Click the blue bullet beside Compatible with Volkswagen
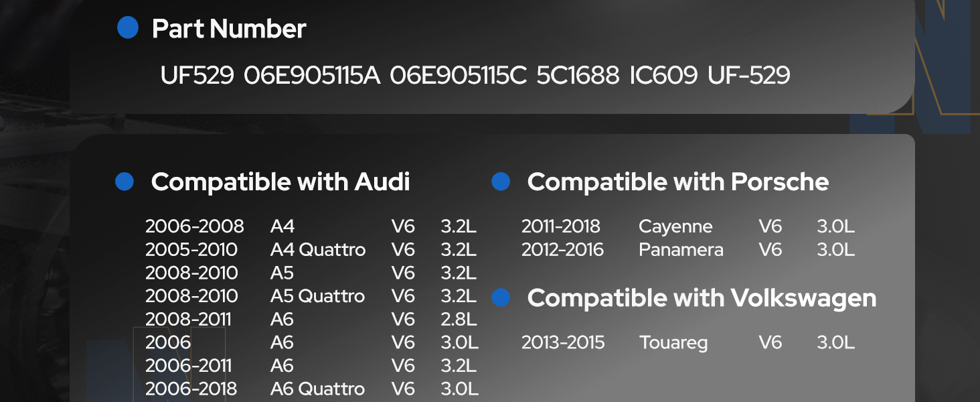The width and height of the screenshot is (980, 402). (x=501, y=298)
